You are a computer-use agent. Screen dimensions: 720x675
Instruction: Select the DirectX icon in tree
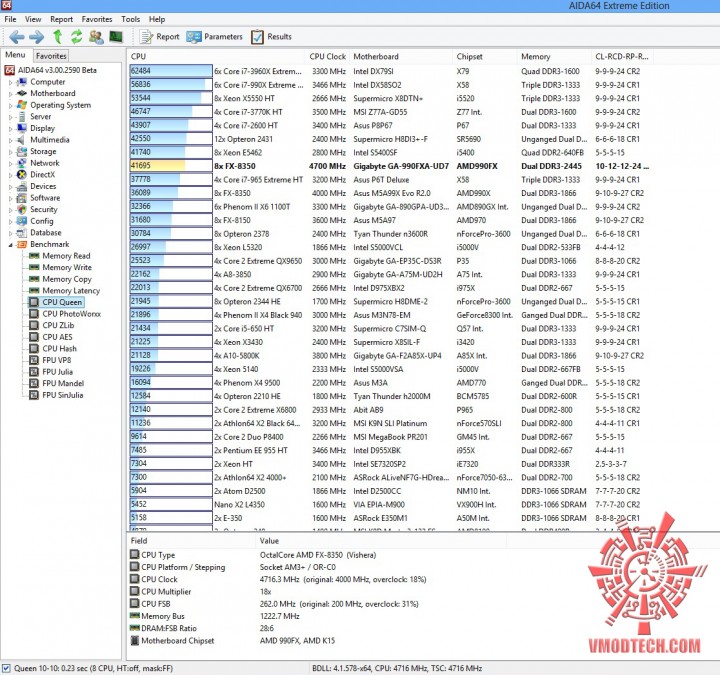(22, 174)
